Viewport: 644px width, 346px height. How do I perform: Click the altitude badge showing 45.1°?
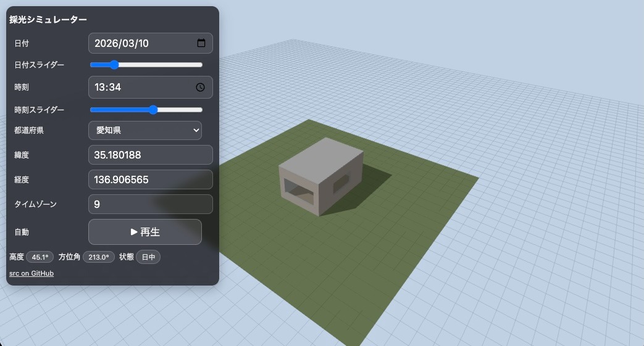(40, 257)
